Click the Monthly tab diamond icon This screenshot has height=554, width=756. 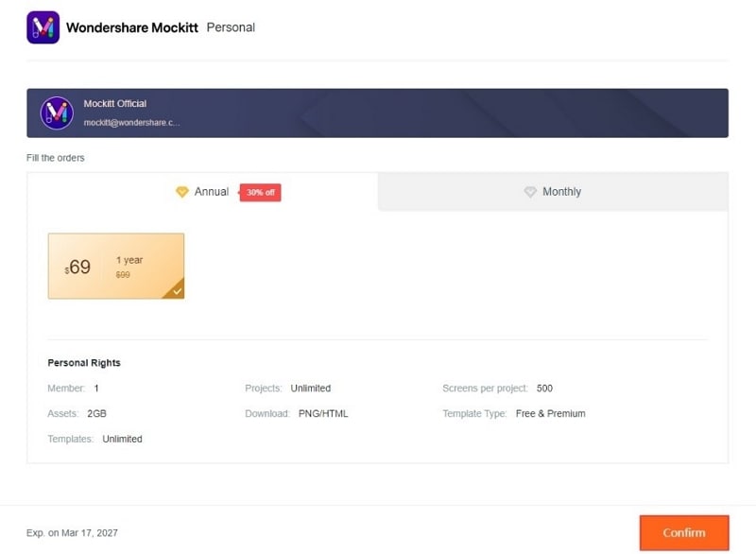pos(530,192)
